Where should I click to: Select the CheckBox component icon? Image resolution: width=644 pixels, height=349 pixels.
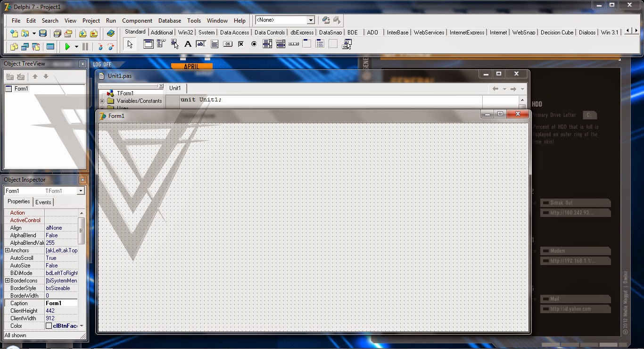241,44
